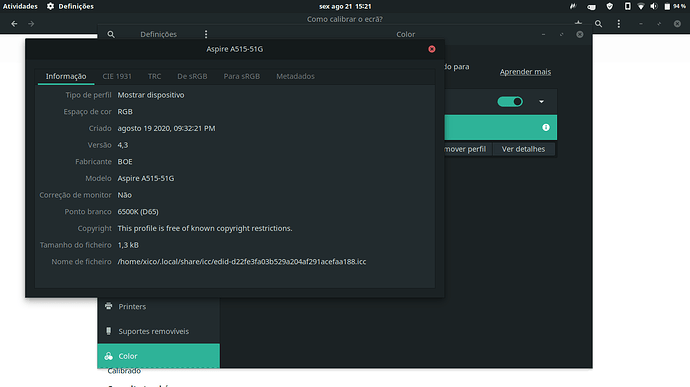Image resolution: width=690 pixels, height=387 pixels.
Task: Open the De sRGB tab
Action: 192,76
